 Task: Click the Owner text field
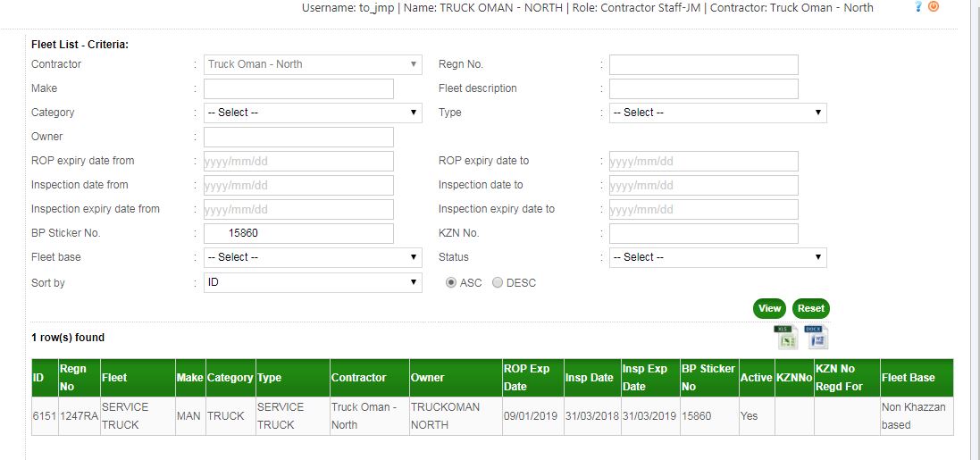coord(298,137)
